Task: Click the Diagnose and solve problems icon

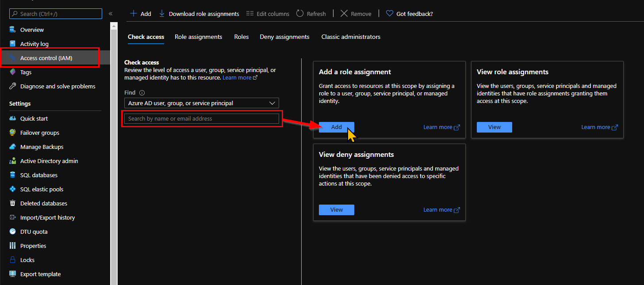Action: tap(12, 86)
